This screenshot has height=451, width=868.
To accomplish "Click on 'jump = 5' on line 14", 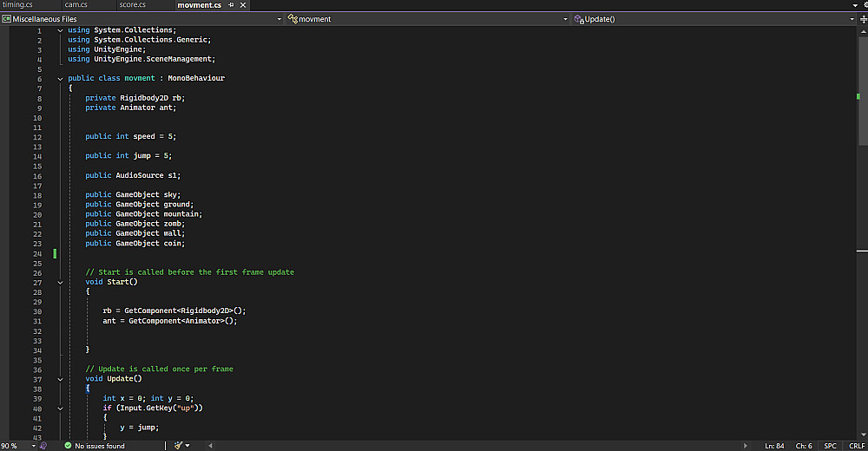I will click(150, 156).
